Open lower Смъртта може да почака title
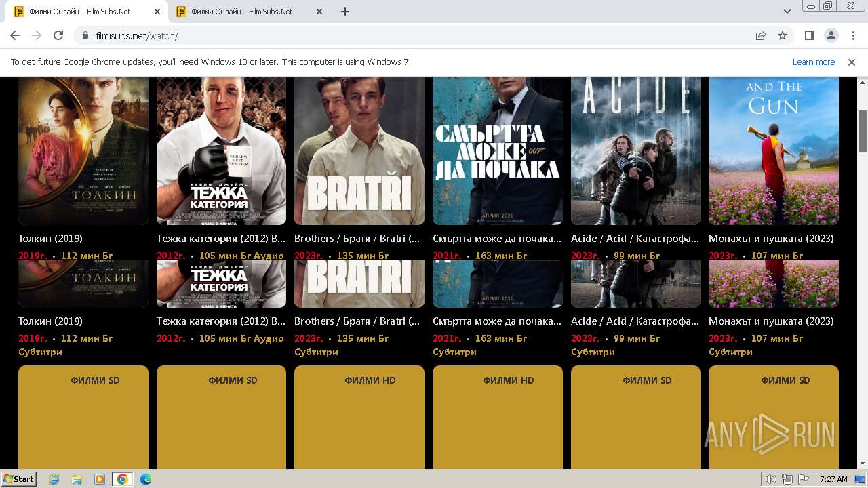 497,321
